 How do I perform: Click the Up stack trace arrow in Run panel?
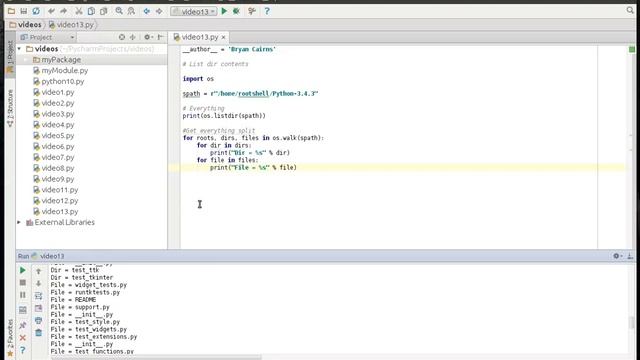[38, 271]
